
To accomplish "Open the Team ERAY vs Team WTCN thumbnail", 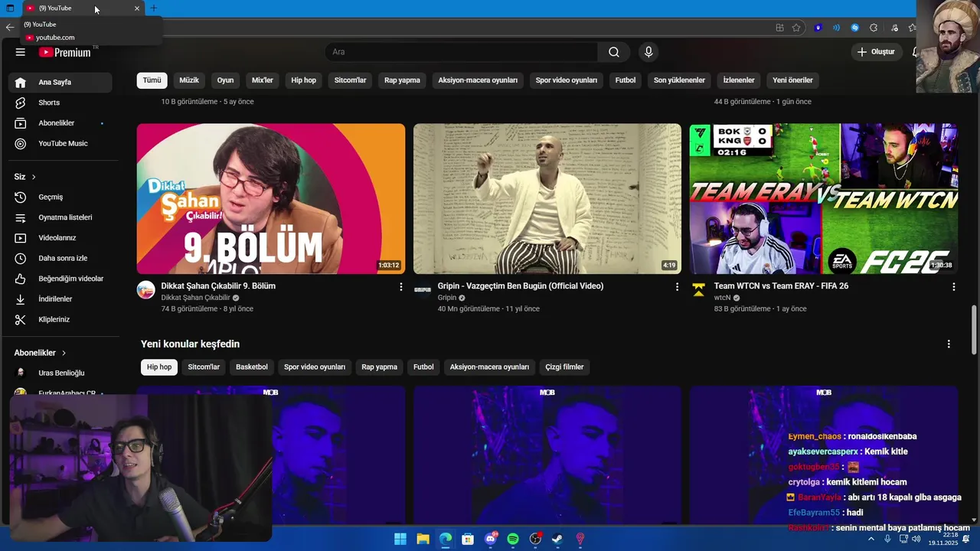I will pyautogui.click(x=824, y=199).
